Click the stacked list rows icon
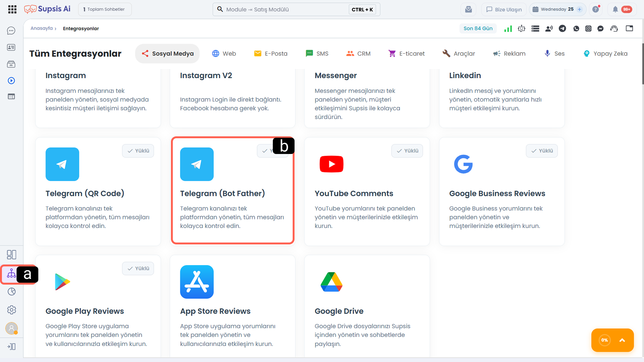The width and height of the screenshot is (644, 362). (535, 29)
